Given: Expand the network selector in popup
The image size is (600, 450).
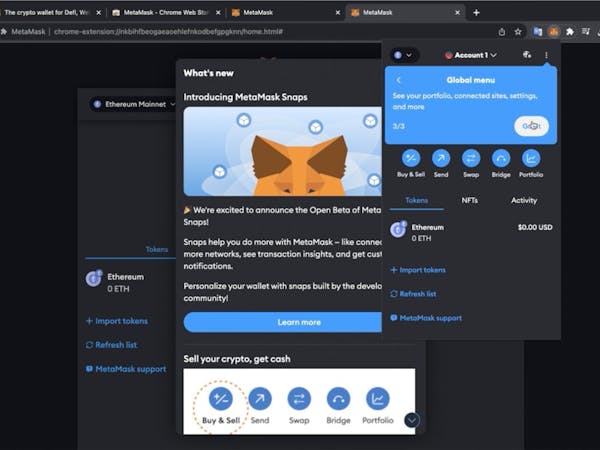Looking at the screenshot, I should [x=404, y=55].
